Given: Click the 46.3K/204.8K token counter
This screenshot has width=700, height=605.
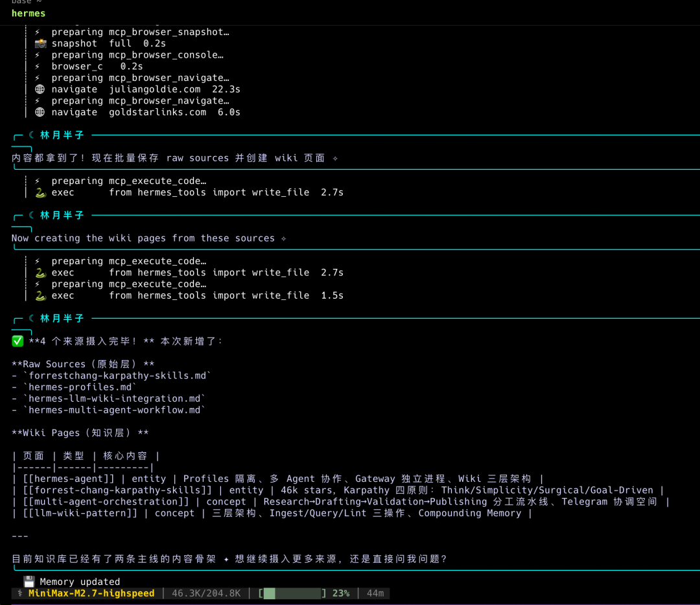Looking at the screenshot, I should (x=206, y=593).
